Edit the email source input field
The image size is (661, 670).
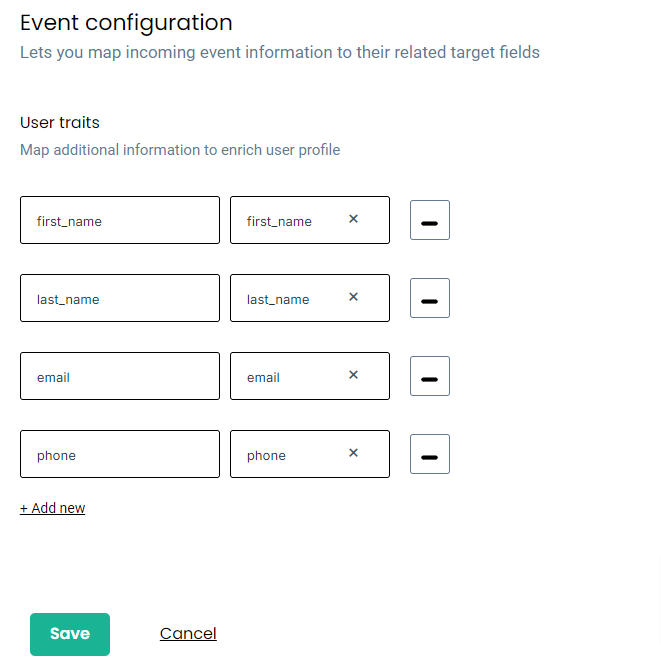[x=120, y=376]
